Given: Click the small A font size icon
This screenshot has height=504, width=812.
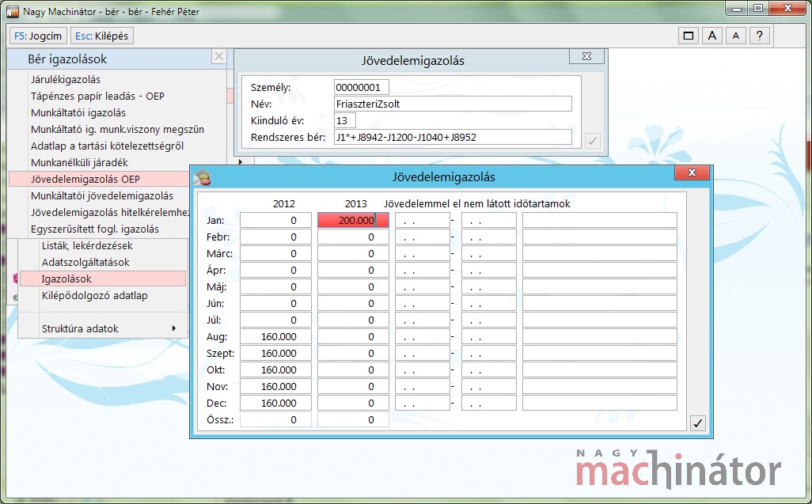Looking at the screenshot, I should coord(736,36).
